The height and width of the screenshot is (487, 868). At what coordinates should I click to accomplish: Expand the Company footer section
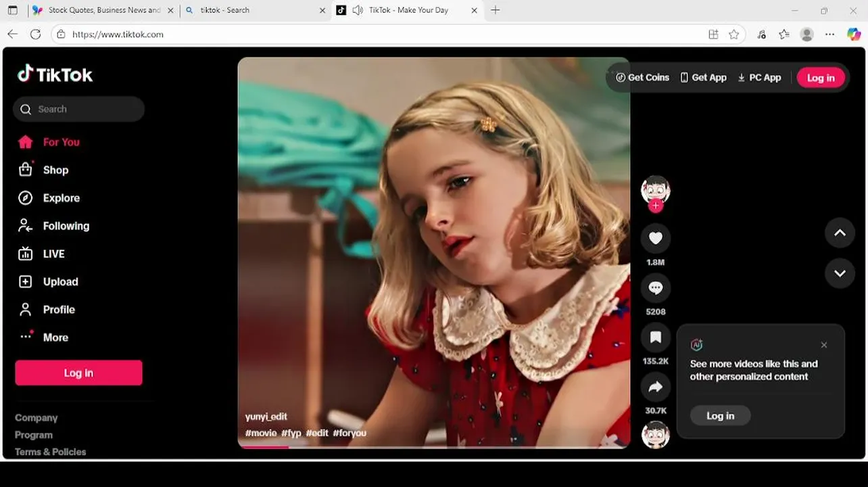[x=37, y=418]
